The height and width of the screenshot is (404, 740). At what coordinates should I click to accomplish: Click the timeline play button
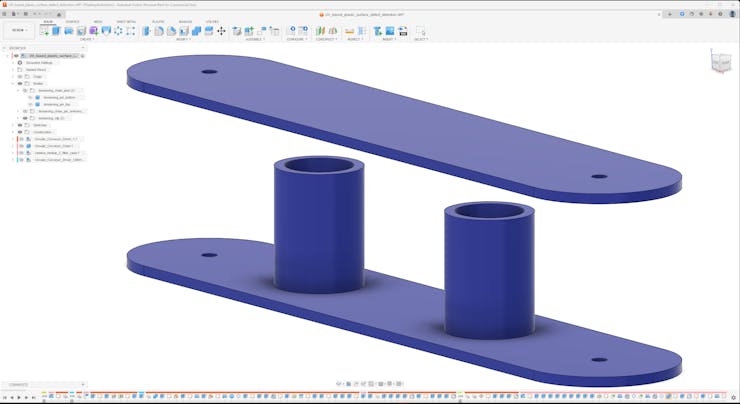coord(20,398)
